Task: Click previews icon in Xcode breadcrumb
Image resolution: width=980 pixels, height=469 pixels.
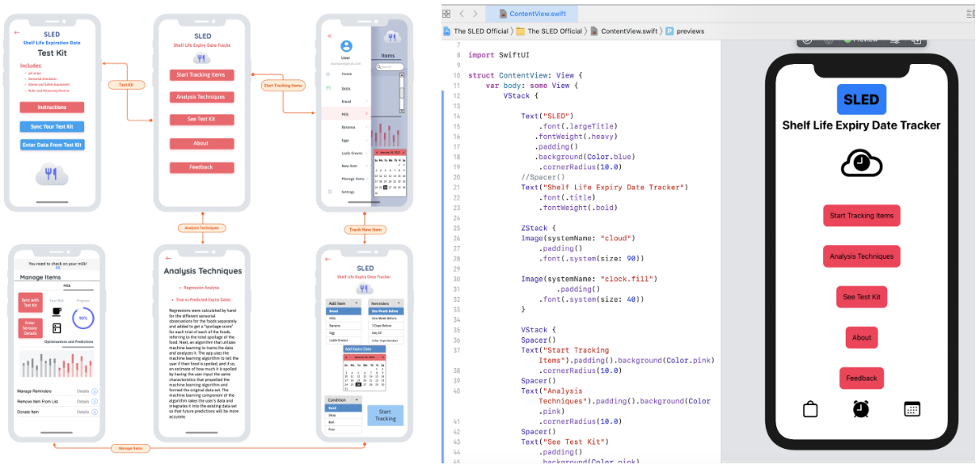Action: [x=670, y=31]
